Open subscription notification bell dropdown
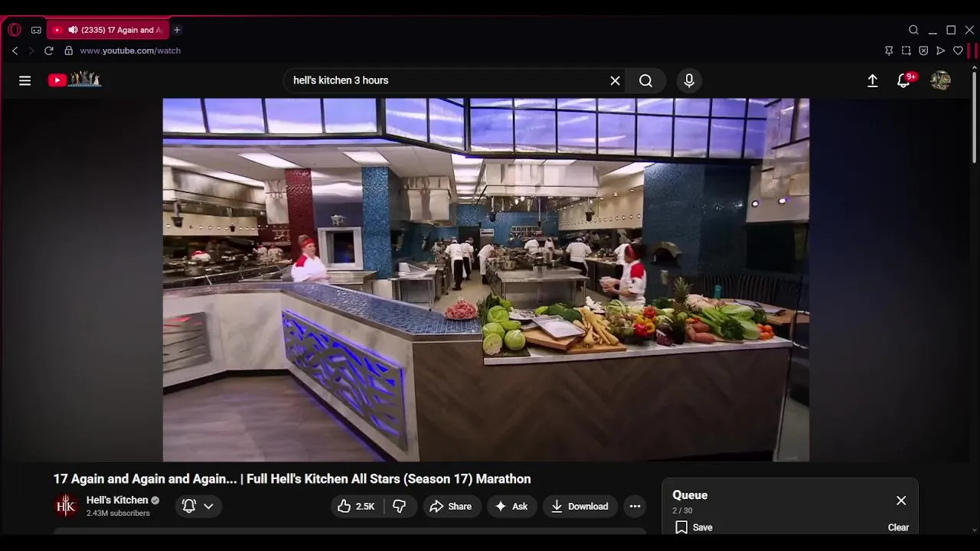This screenshot has height=551, width=980. pyautogui.click(x=198, y=506)
